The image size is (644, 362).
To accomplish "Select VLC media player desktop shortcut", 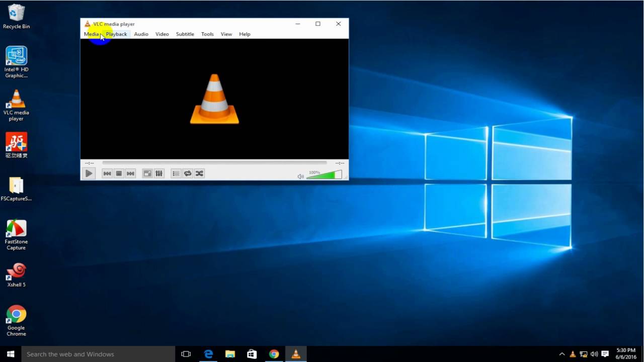I will point(16,106).
